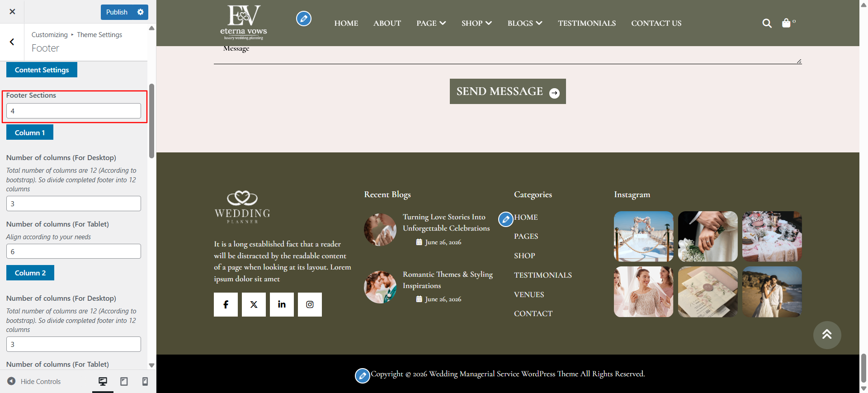The height and width of the screenshot is (393, 868).
Task: Open Instagram beach wedding arch thumbnail
Action: [x=644, y=237]
